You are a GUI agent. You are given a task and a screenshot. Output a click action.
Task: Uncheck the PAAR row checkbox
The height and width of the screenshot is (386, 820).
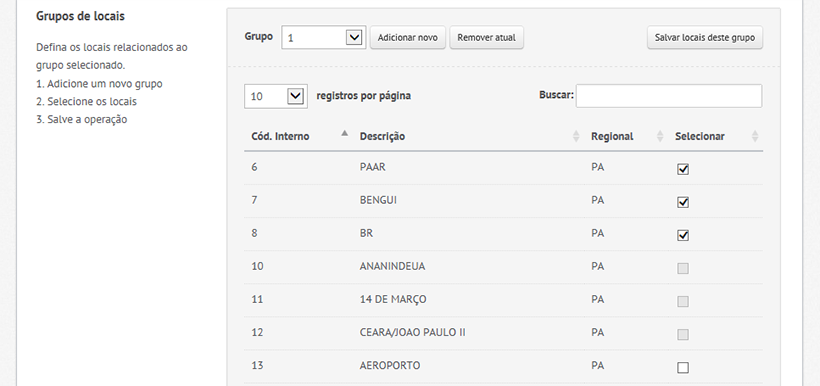click(683, 169)
